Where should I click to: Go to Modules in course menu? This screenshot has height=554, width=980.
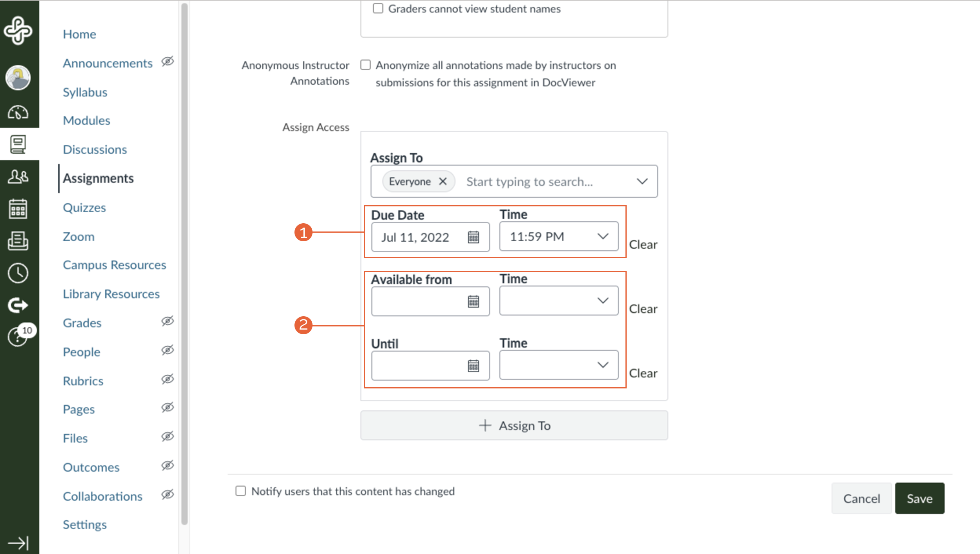pyautogui.click(x=86, y=120)
